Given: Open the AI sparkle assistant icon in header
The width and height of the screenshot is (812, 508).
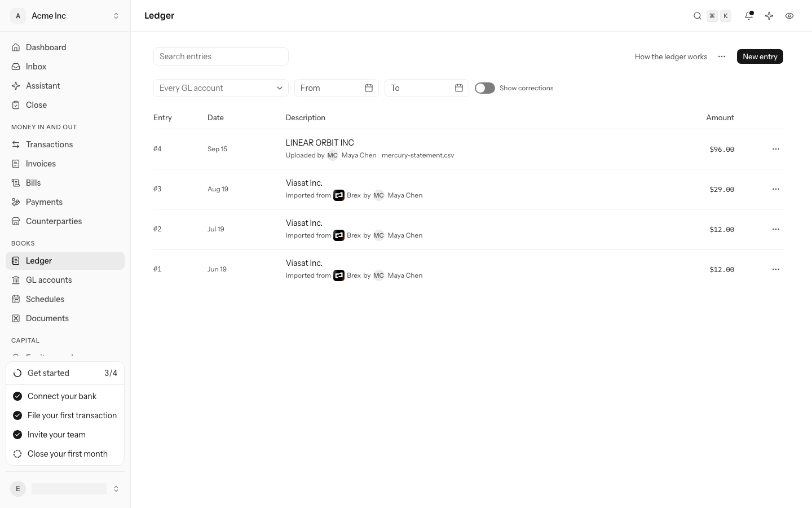Looking at the screenshot, I should [x=769, y=16].
